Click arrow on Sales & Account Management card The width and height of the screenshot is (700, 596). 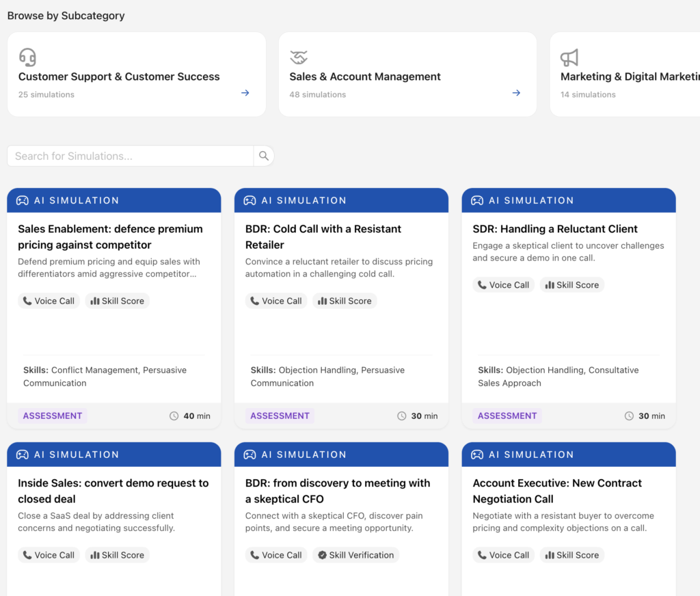[x=516, y=93]
